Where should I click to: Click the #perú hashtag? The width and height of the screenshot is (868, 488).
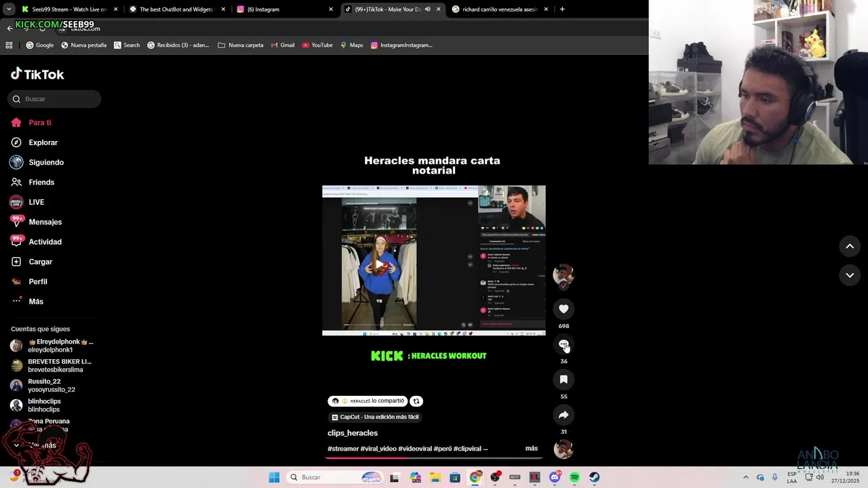(x=443, y=449)
